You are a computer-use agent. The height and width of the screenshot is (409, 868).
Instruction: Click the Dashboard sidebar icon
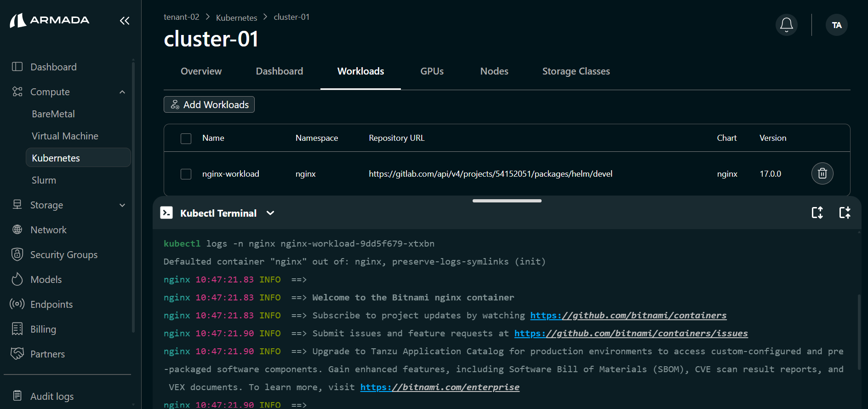pyautogui.click(x=17, y=67)
